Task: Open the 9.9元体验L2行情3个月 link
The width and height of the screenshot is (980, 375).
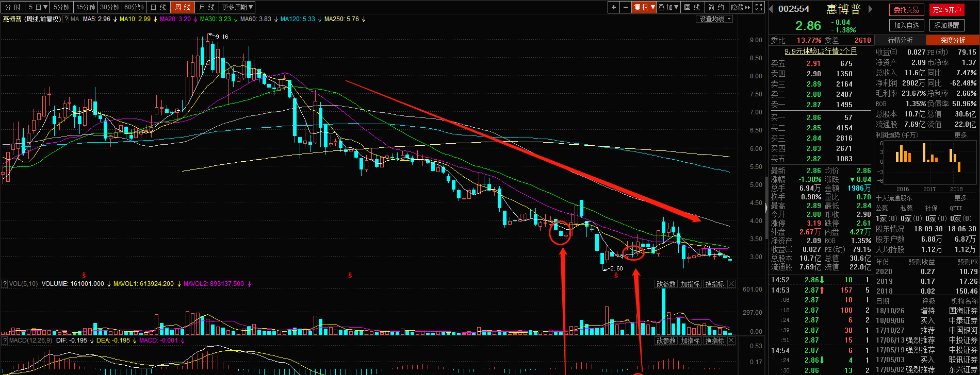Action: click(x=821, y=51)
